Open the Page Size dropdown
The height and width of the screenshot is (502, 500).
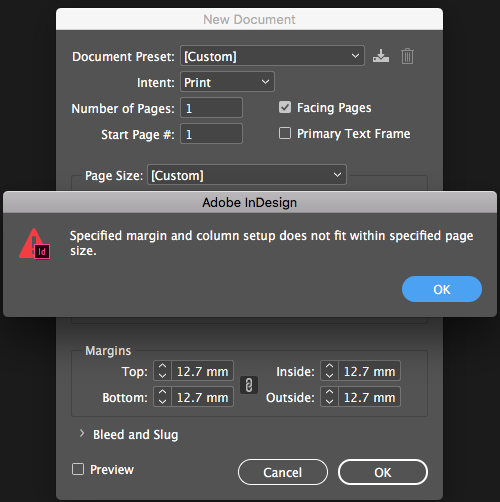247,175
